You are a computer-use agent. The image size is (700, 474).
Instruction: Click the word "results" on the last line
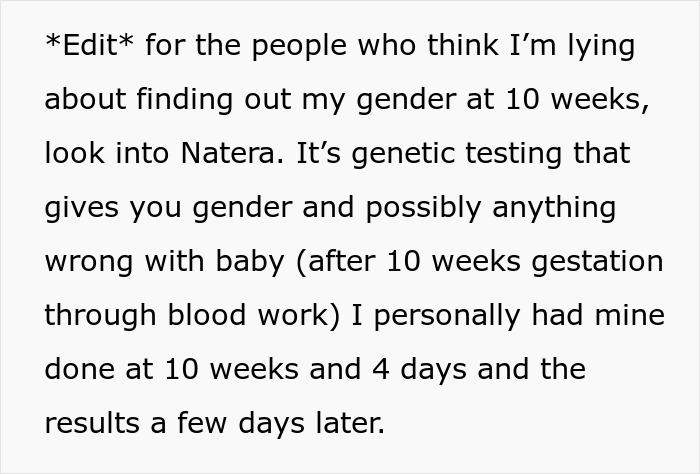[92, 423]
